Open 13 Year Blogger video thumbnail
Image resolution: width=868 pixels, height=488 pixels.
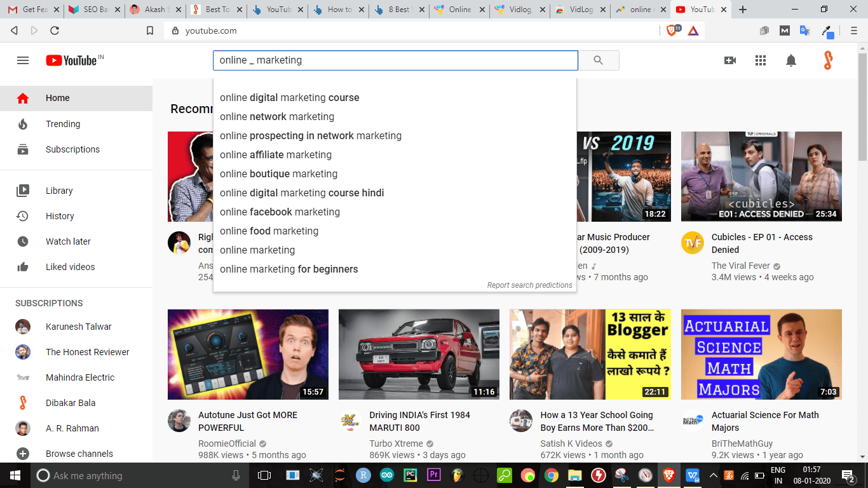pos(590,355)
